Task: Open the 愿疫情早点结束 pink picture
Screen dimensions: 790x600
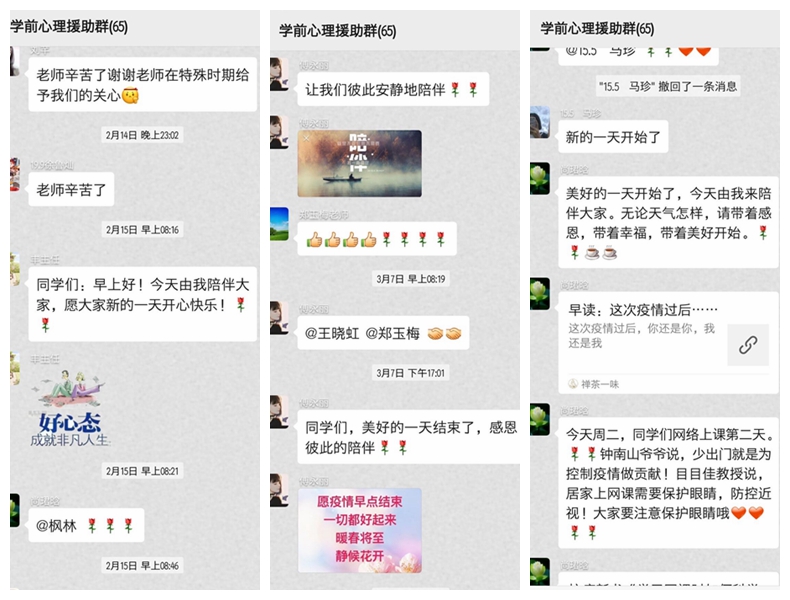Action: pos(360,530)
